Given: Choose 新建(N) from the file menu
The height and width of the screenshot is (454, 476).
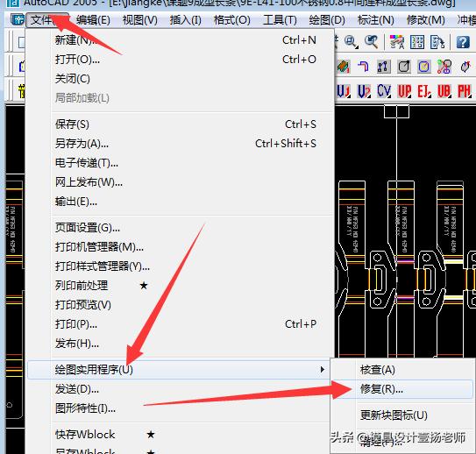Looking at the screenshot, I should pos(181,40).
